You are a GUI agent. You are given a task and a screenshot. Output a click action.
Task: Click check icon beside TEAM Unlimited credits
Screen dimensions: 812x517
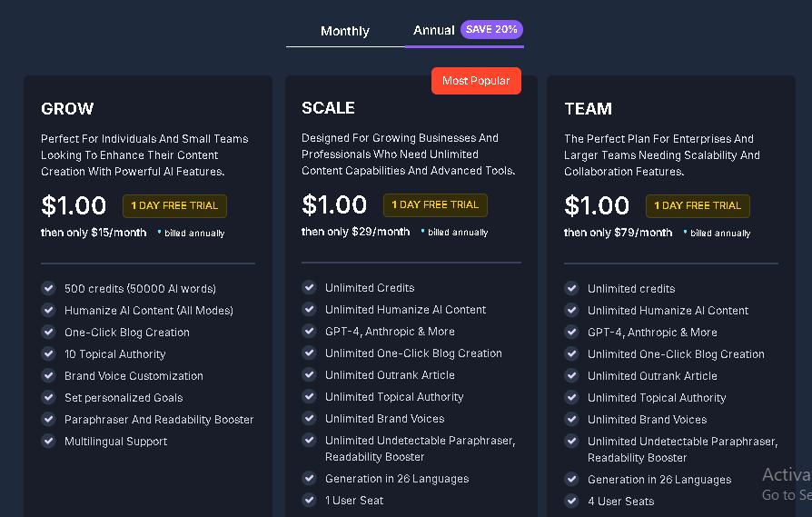pyautogui.click(x=571, y=288)
